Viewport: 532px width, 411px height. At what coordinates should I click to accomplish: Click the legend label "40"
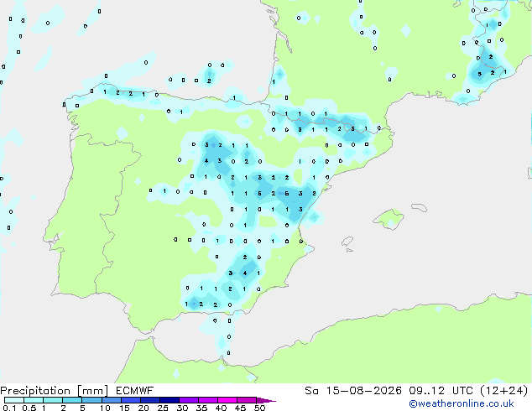[221, 408]
